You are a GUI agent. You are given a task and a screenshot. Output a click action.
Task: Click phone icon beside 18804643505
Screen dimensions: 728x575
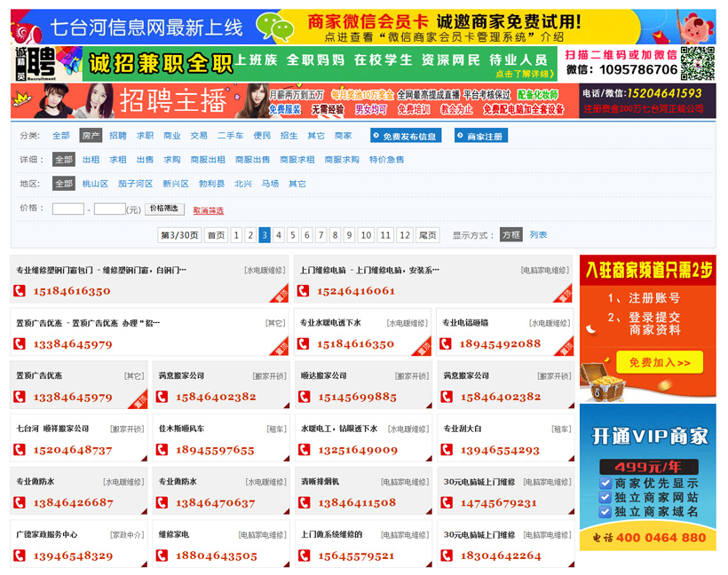(162, 556)
